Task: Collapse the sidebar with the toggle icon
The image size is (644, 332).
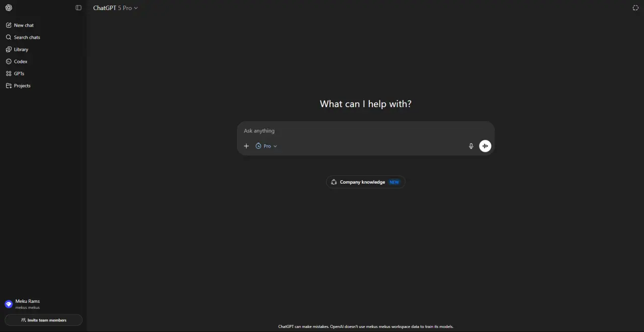Action: (x=78, y=8)
